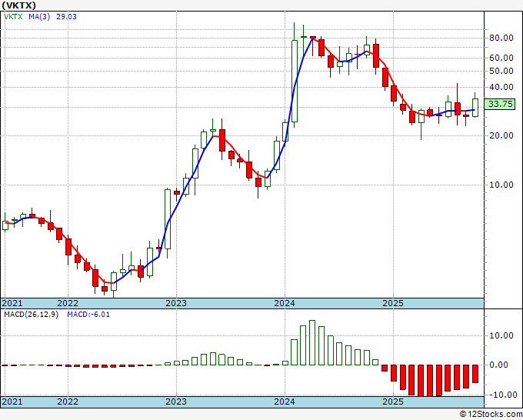523x420 pixels.
Task: Click the 2025 label on price timeline
Action: [x=393, y=303]
